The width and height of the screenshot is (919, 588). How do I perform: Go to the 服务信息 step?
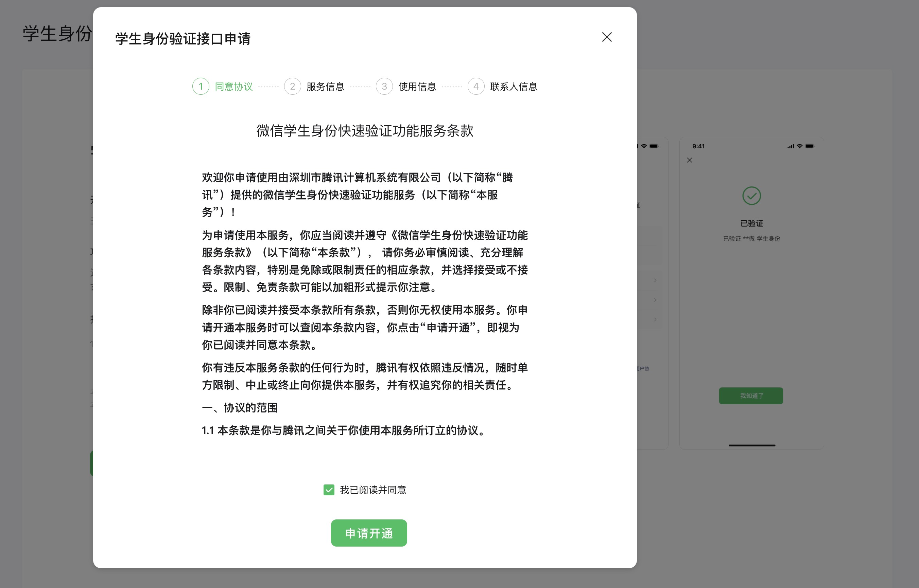tap(325, 87)
